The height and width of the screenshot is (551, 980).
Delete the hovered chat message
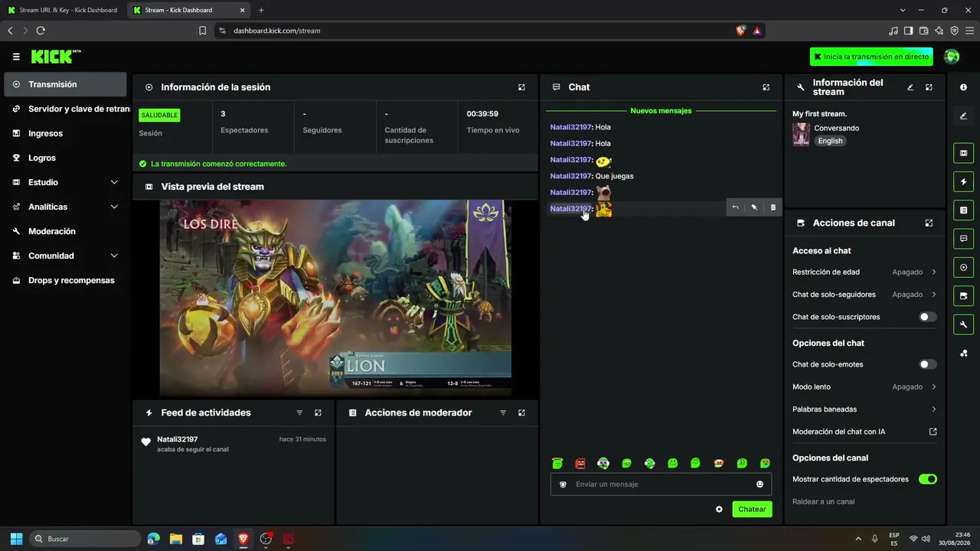tap(773, 207)
